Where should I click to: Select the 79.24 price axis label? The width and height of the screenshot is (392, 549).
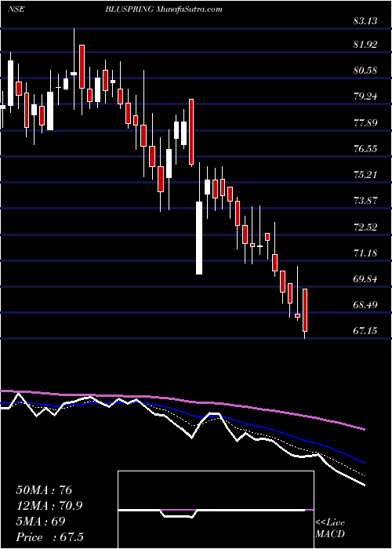[365, 96]
